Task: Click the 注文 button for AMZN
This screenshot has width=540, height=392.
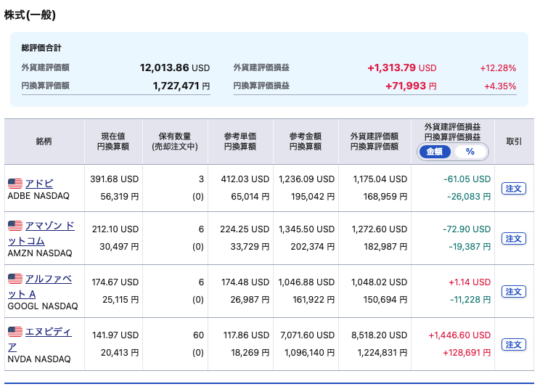Action: [x=513, y=238]
